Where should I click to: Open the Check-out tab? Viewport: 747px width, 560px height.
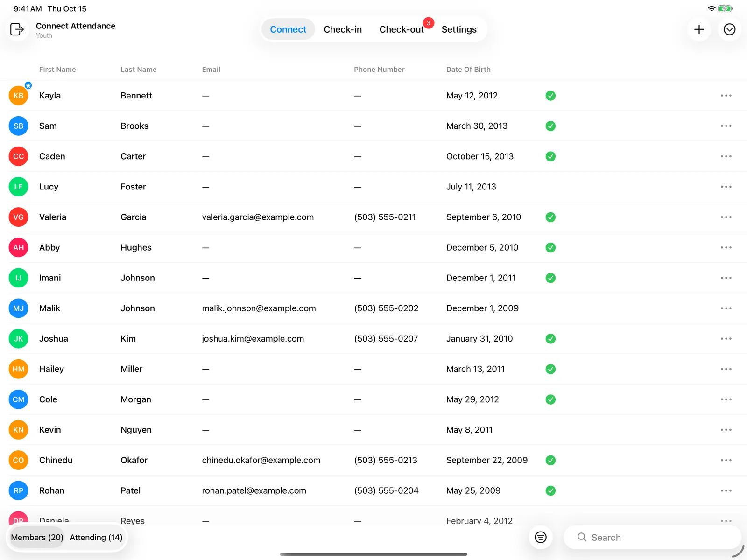(402, 29)
